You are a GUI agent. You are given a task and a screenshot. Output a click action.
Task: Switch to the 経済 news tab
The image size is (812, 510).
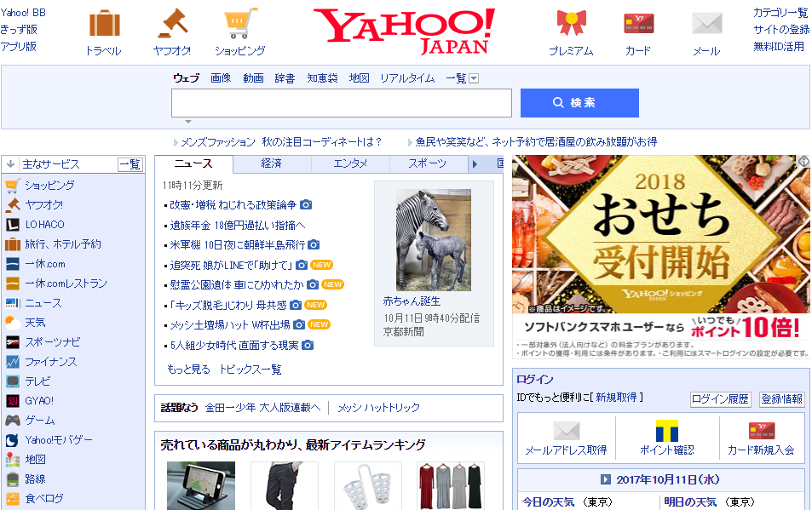pos(272,163)
